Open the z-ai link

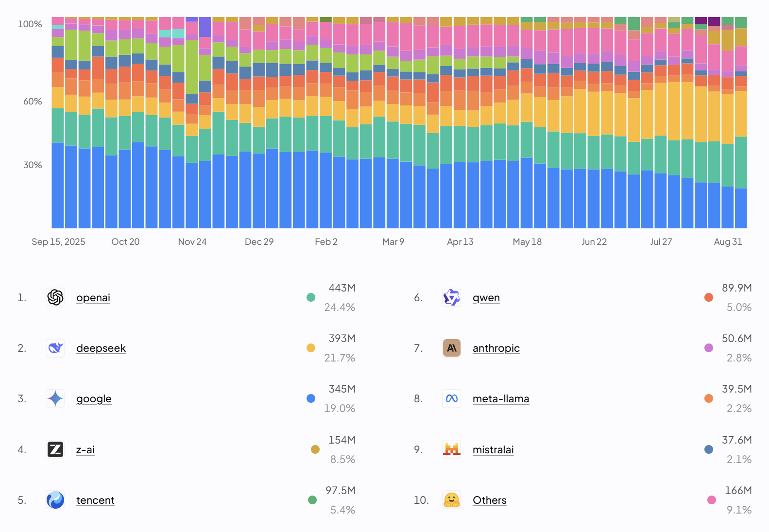point(85,449)
